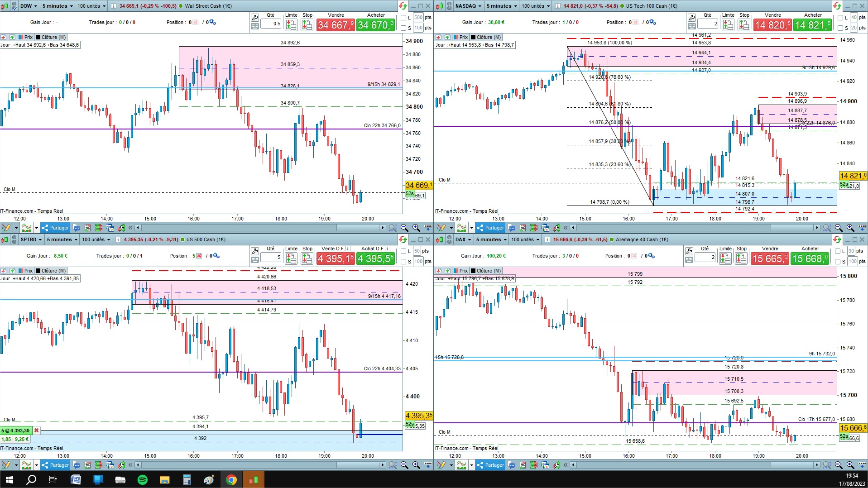Open position settings gear in DOW window

pyautogui.click(x=212, y=22)
